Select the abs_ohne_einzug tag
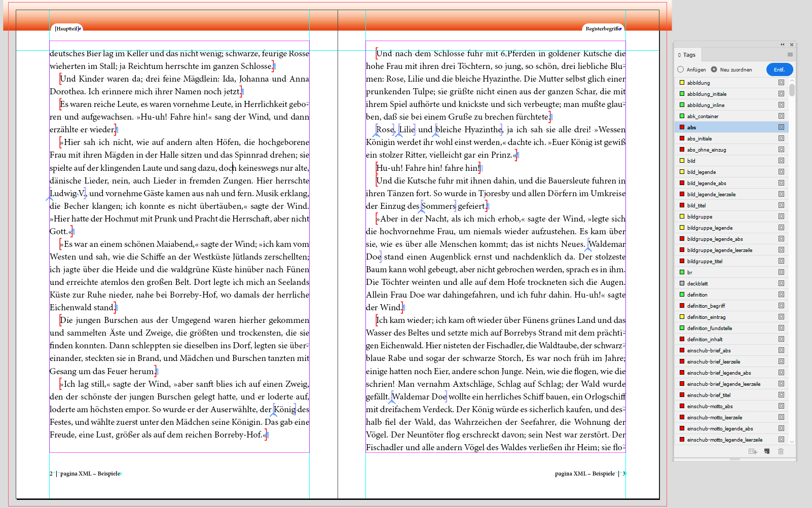The height and width of the screenshot is (508, 812). pyautogui.click(x=731, y=150)
